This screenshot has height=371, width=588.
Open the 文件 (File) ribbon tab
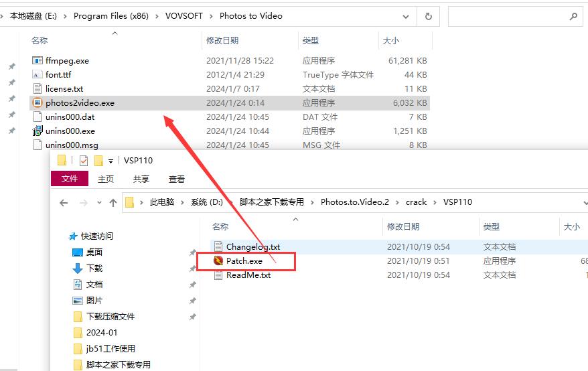[x=70, y=179]
